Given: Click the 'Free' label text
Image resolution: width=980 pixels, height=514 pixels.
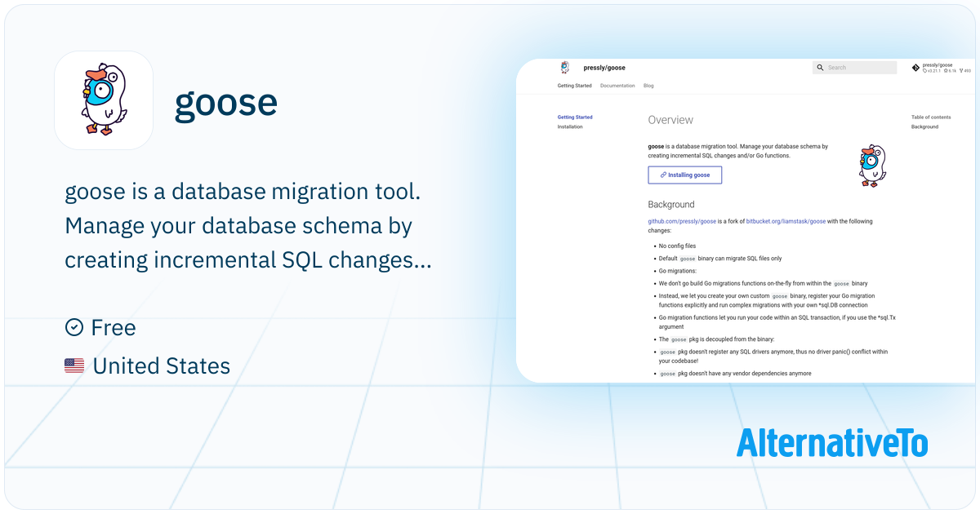Looking at the screenshot, I should [x=114, y=328].
